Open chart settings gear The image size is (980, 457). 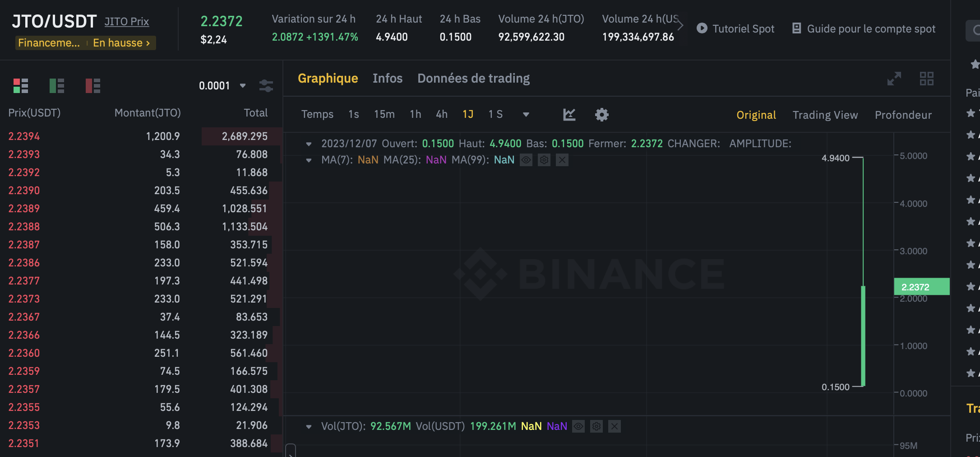pyautogui.click(x=602, y=115)
